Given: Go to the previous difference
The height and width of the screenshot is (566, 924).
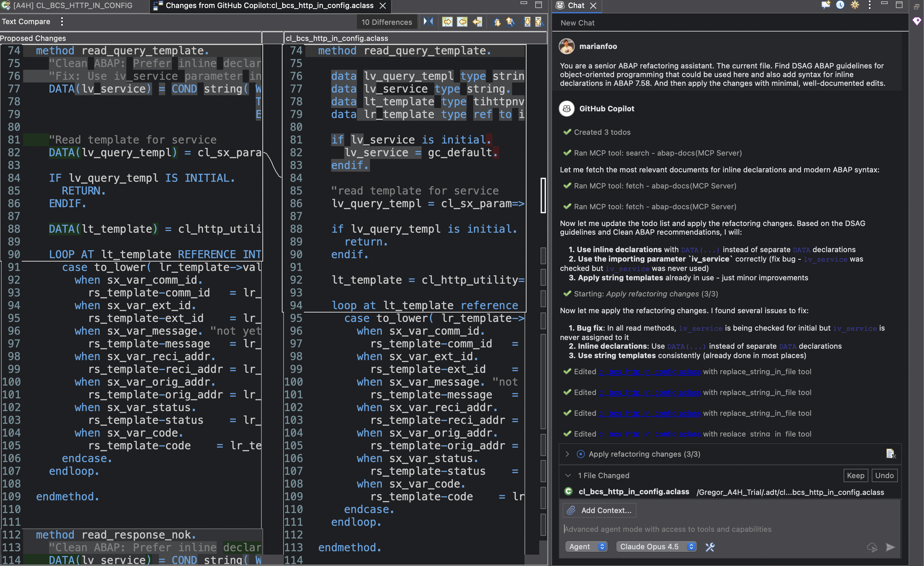Looking at the screenshot, I should [x=510, y=22].
